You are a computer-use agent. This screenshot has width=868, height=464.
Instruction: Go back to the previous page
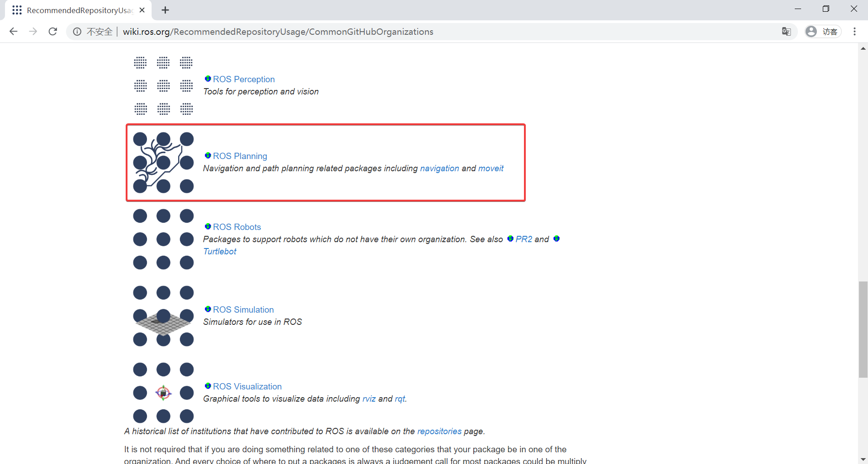coord(14,31)
